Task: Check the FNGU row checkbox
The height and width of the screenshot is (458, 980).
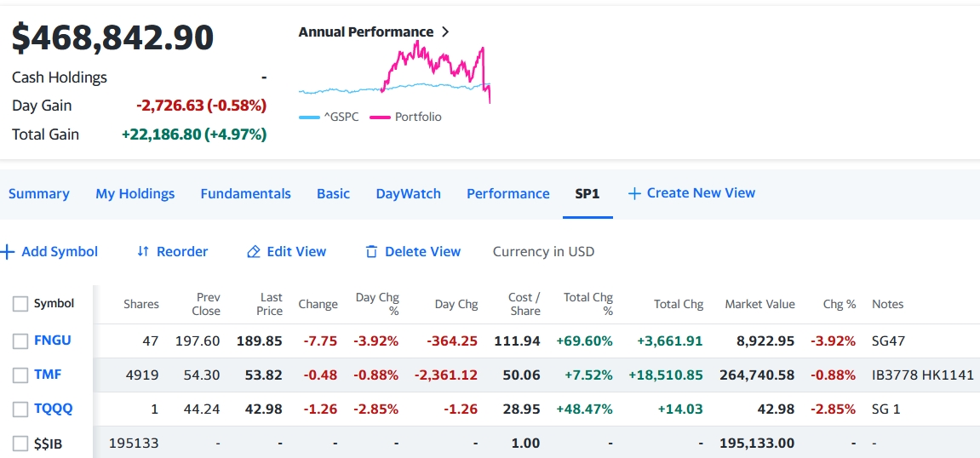Action: click(x=20, y=341)
